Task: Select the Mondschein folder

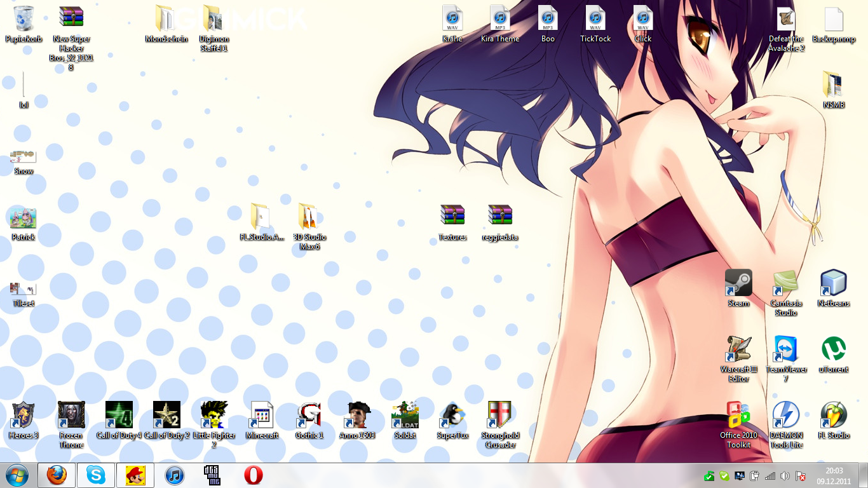Action: pyautogui.click(x=166, y=19)
